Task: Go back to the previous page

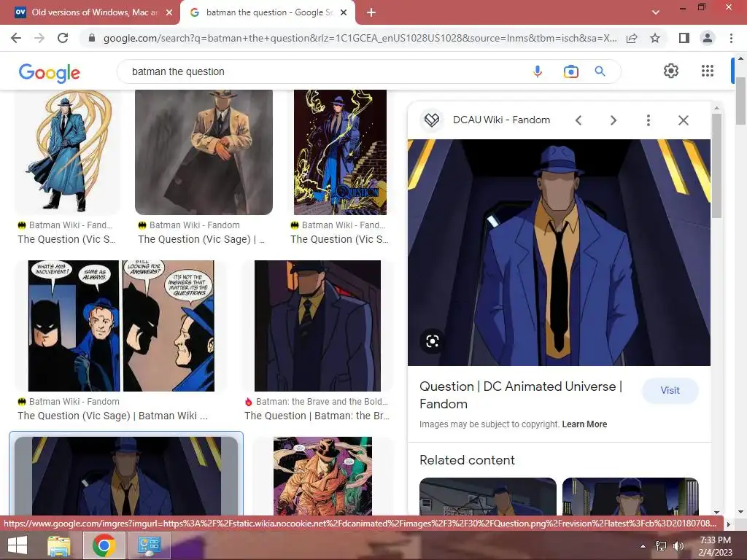Action: [x=16, y=38]
